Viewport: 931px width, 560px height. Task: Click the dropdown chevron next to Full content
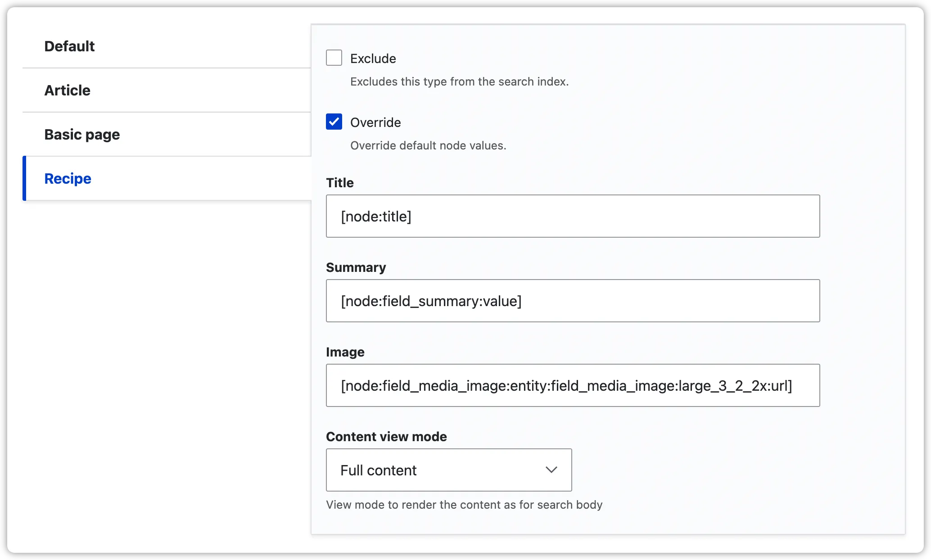pyautogui.click(x=551, y=470)
